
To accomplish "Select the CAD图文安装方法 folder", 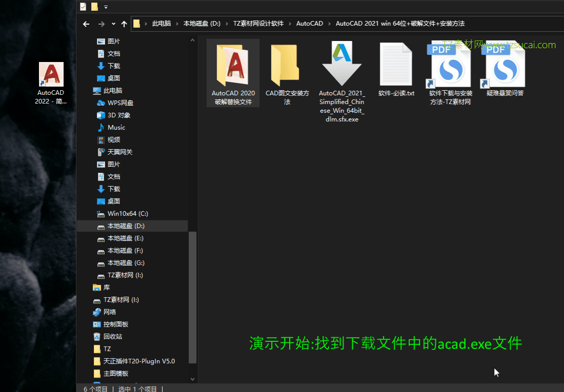I will tap(287, 73).
